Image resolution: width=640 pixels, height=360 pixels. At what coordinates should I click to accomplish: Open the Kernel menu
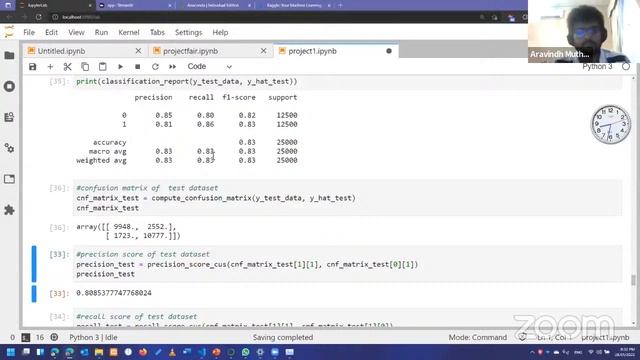pos(129,32)
